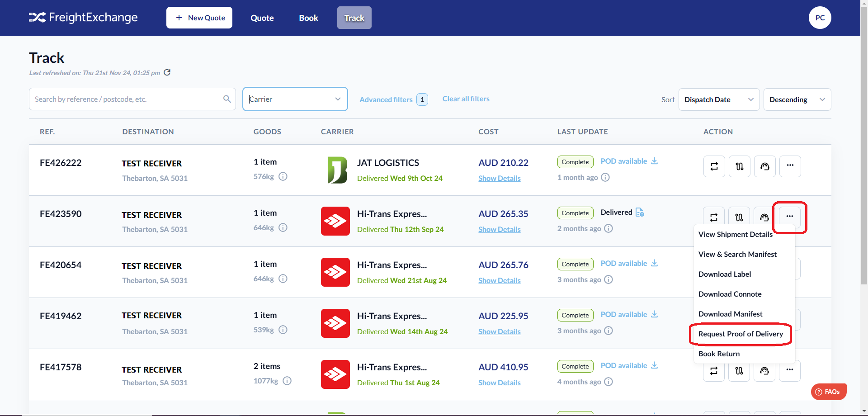Show cost details for AUD 410.95
868x416 pixels.
[500, 383]
